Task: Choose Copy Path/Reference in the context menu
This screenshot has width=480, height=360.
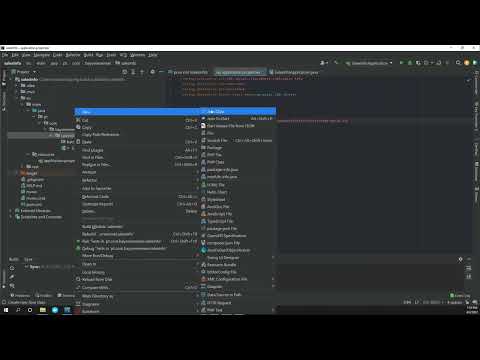Action: coord(137,134)
